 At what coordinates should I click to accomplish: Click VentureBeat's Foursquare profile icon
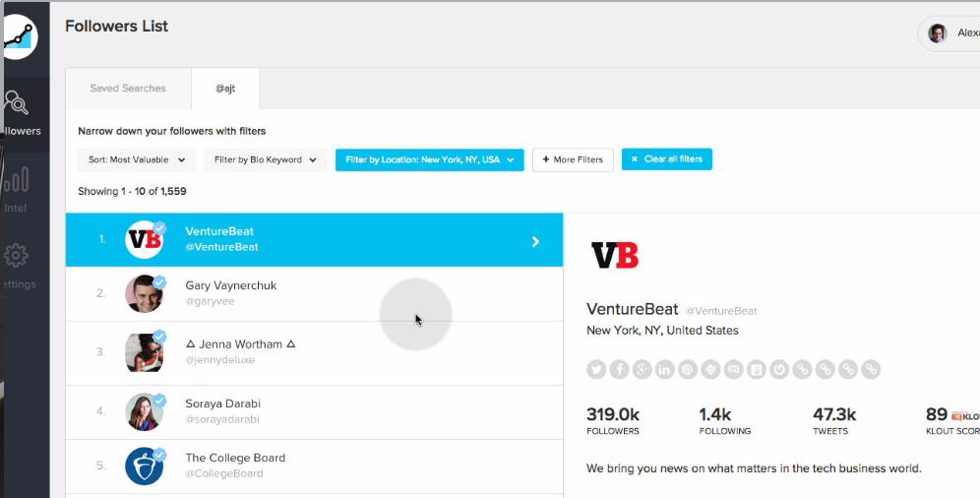[710, 369]
